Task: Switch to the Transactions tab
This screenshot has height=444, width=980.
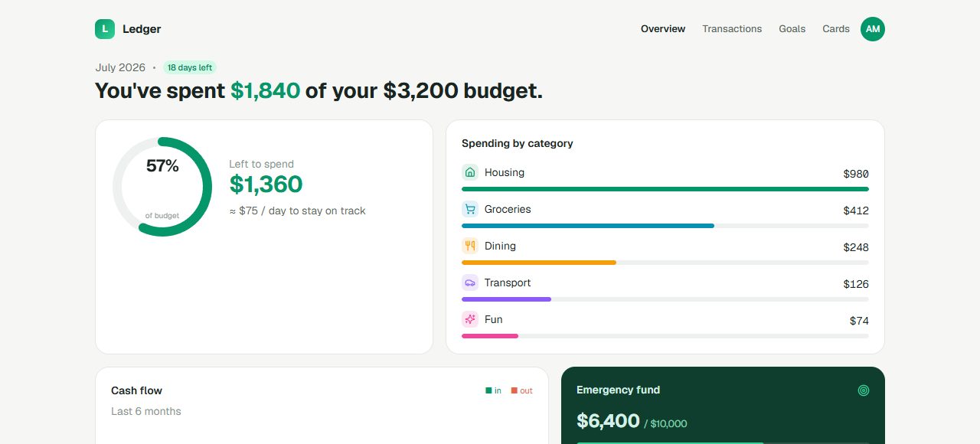Action: (x=732, y=29)
